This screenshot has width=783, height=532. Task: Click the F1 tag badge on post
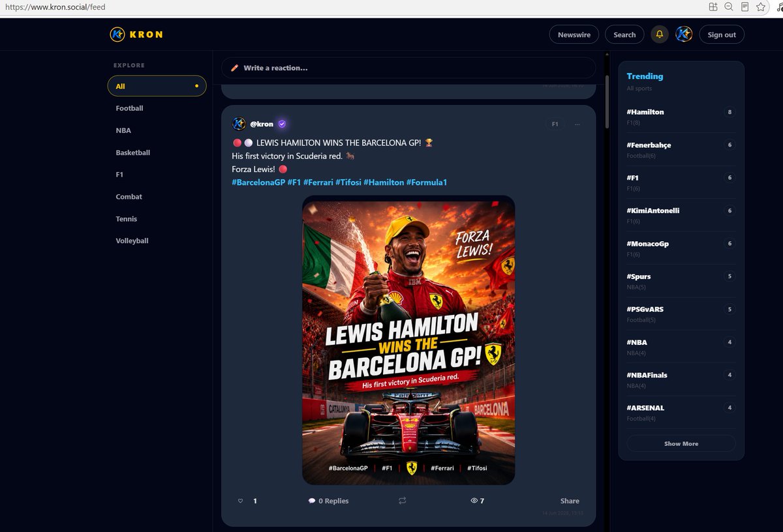click(555, 124)
